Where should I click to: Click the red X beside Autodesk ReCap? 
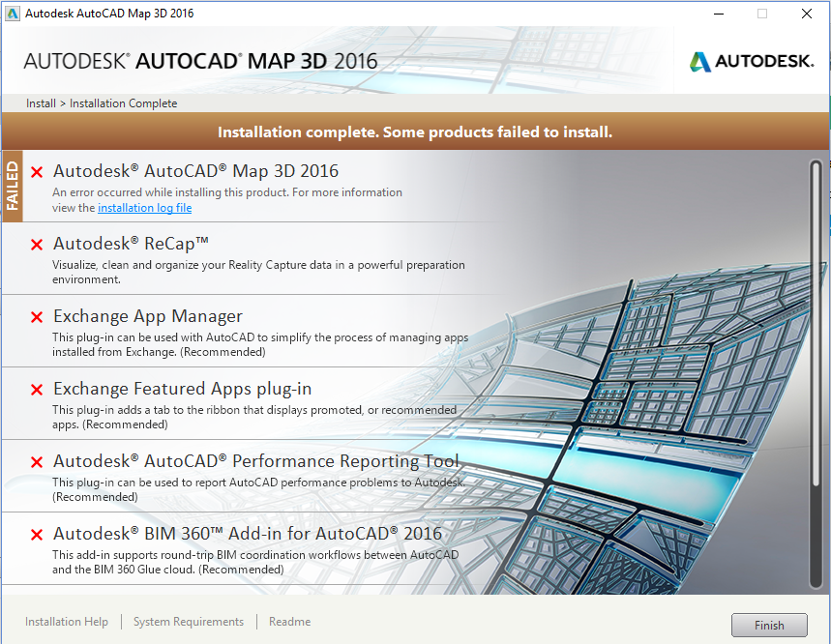click(37, 245)
